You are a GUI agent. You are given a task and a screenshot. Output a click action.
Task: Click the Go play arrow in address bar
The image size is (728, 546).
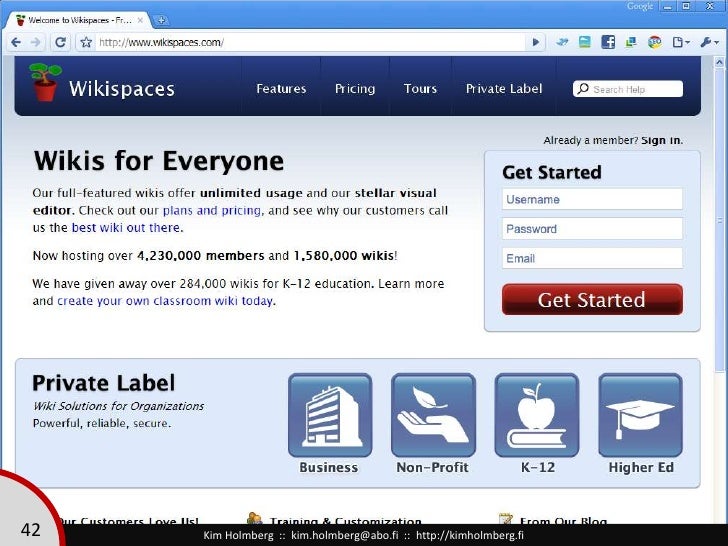coord(535,42)
